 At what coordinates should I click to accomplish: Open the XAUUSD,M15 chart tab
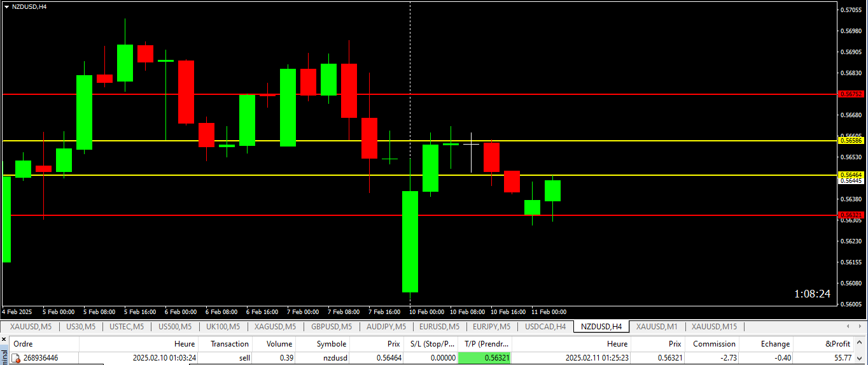[x=715, y=327]
